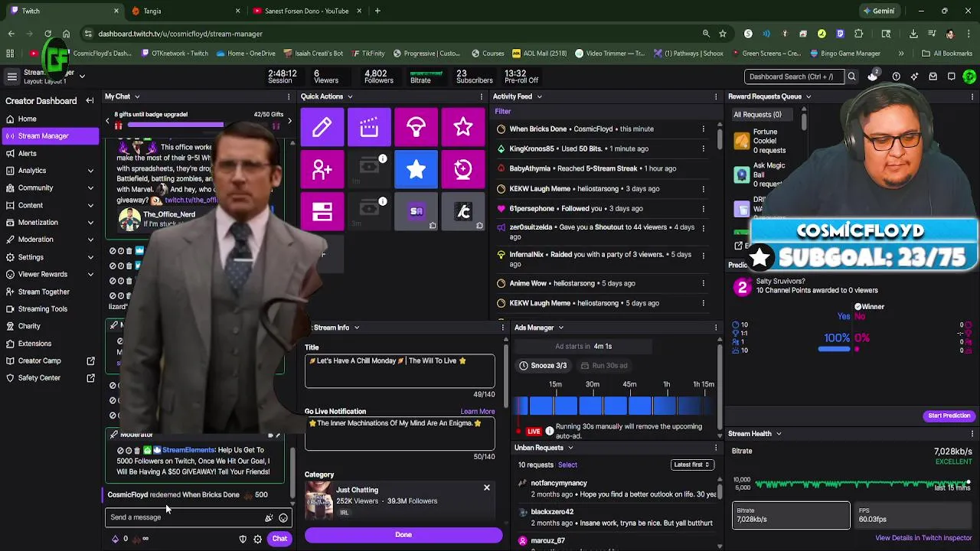
Task: Remove the Just Chatting category with X
Action: pyautogui.click(x=486, y=487)
